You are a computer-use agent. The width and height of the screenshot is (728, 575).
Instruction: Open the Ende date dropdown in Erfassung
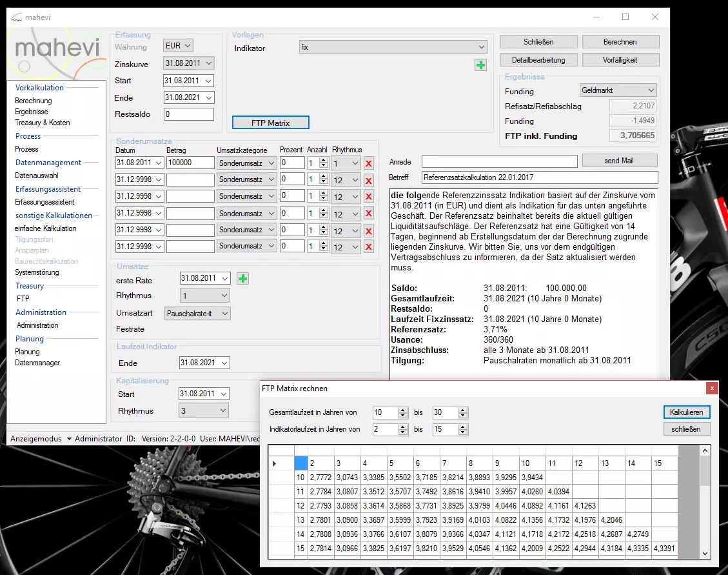pos(208,97)
